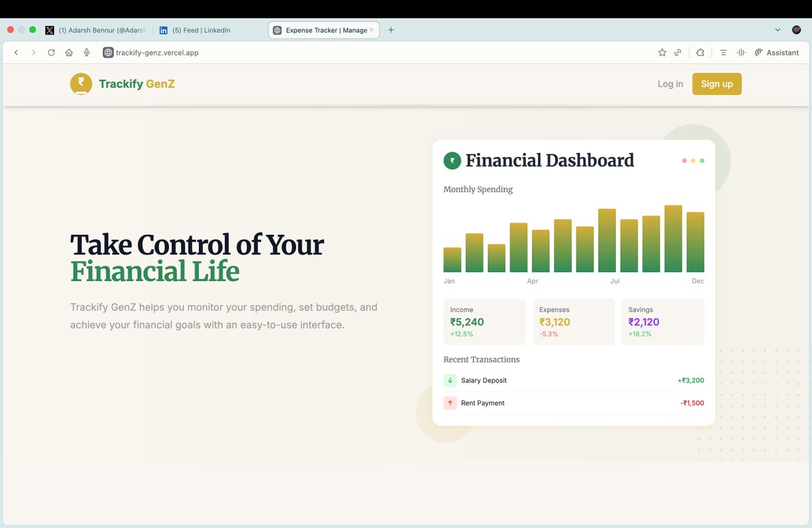812x528 pixels.
Task: Click the Expenses ₹3,120 card
Action: pos(574,322)
